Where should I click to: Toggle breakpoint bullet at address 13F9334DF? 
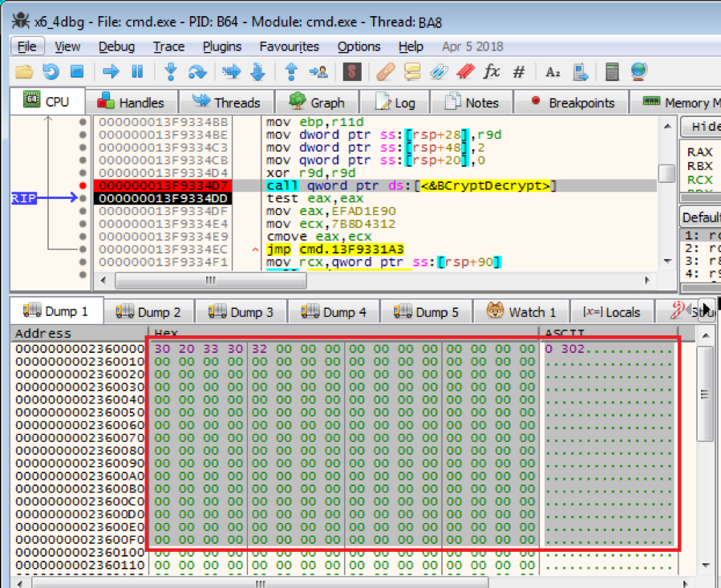pos(83,212)
